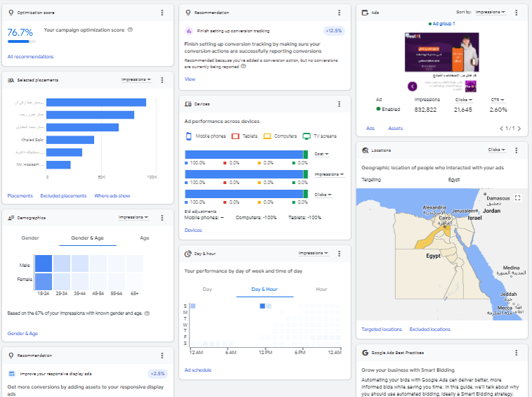Open Devices card three-dot menu
Viewport: 532px width, 397px height.
pos(339,104)
